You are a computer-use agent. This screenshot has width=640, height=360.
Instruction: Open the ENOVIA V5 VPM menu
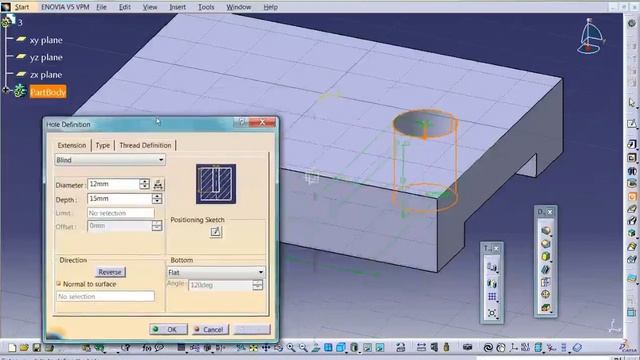65,7
